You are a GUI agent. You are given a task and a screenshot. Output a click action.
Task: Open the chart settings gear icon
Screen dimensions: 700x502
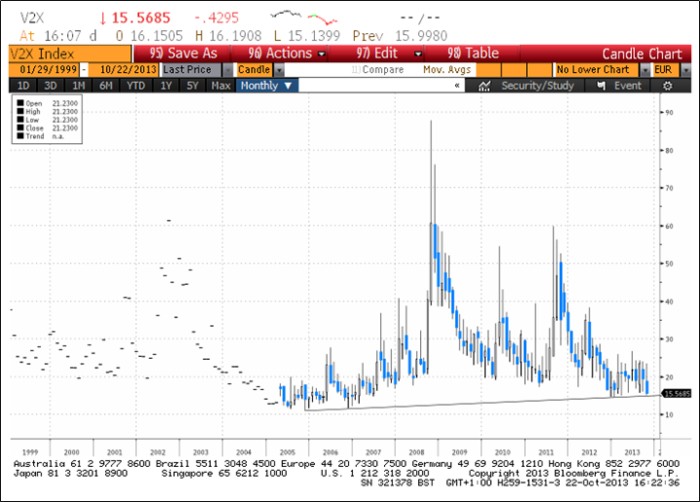tap(668, 86)
